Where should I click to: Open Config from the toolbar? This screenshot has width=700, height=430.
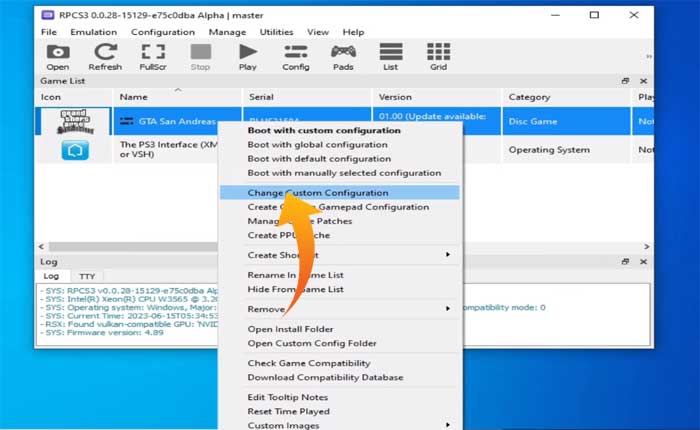tap(296, 56)
